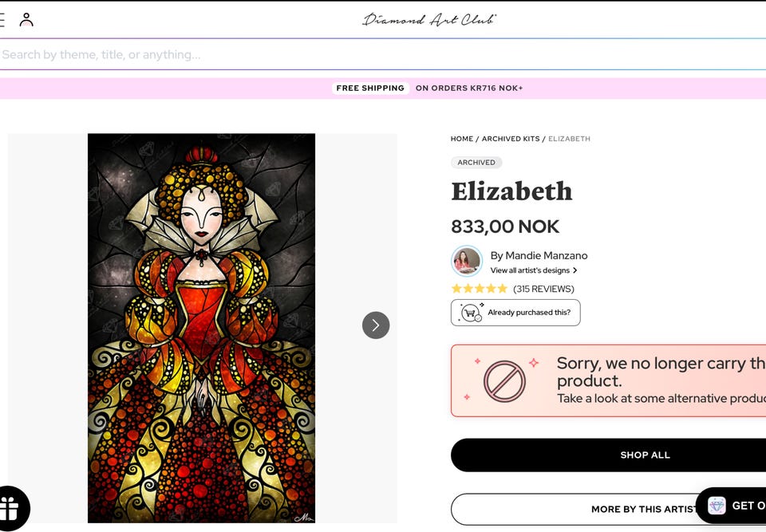Open By Mandie Manzano artist name
Screen dimensions: 766x532
tap(539, 255)
